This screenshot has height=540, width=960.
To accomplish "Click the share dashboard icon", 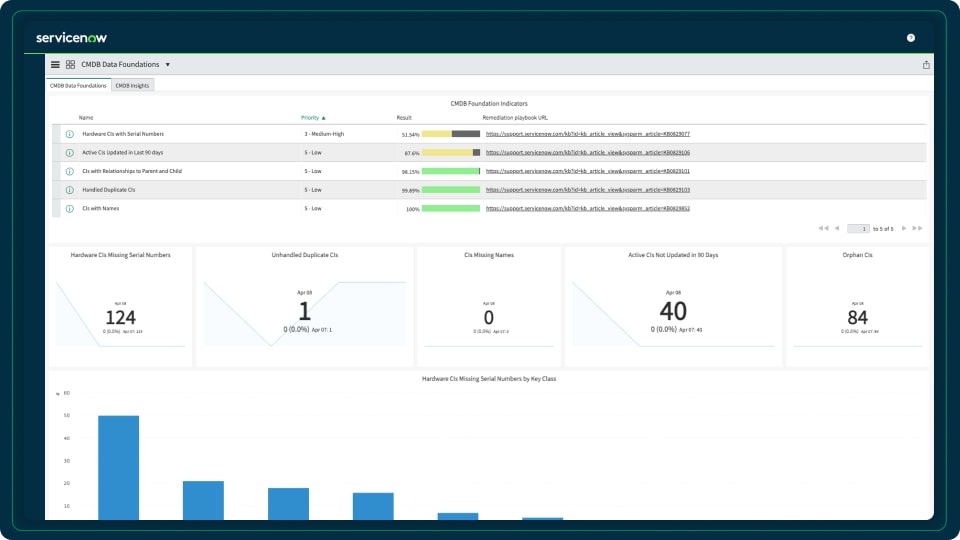I will [926, 65].
